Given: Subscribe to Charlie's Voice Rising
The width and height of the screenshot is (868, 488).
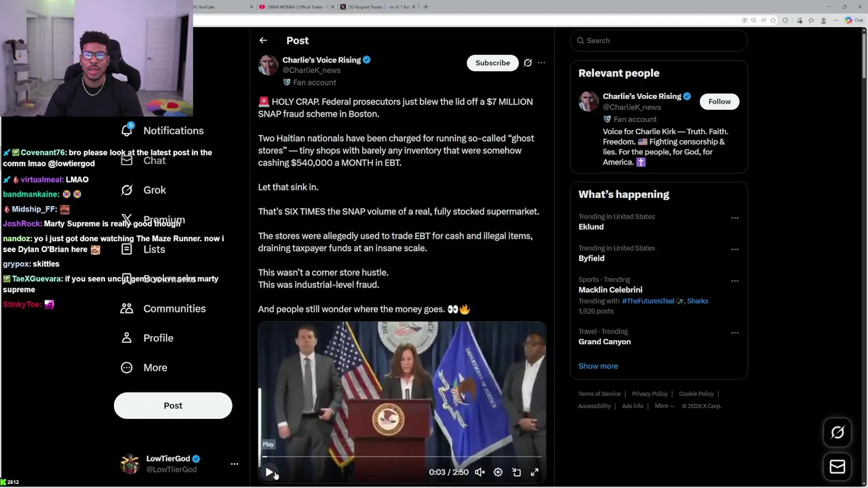Looking at the screenshot, I should click(492, 63).
